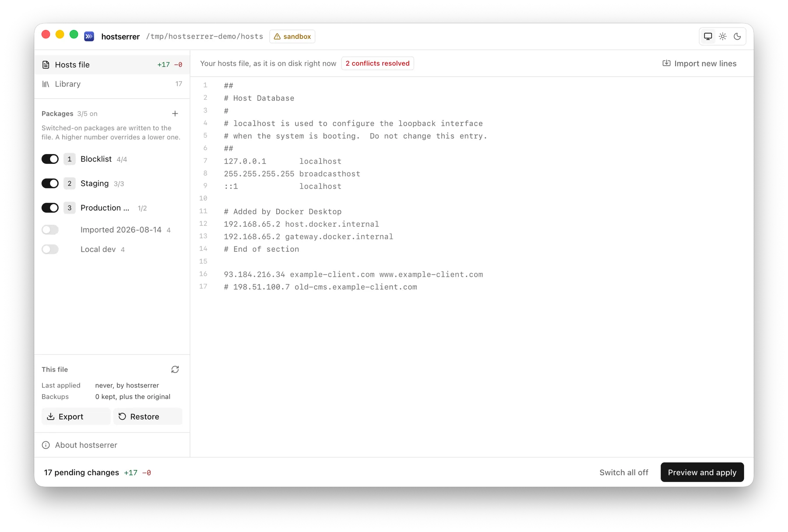Click Preview and apply button

(702, 472)
